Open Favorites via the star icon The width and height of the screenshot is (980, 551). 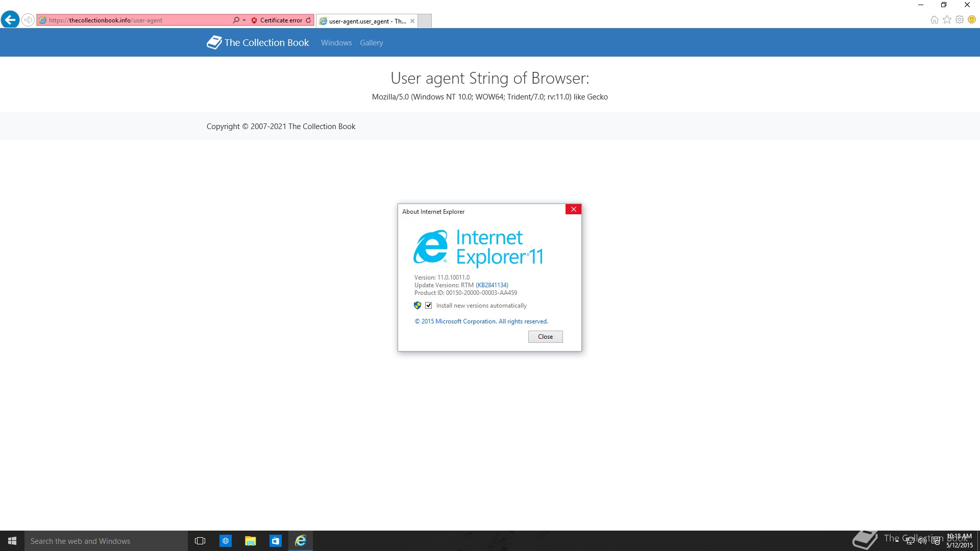947,20
